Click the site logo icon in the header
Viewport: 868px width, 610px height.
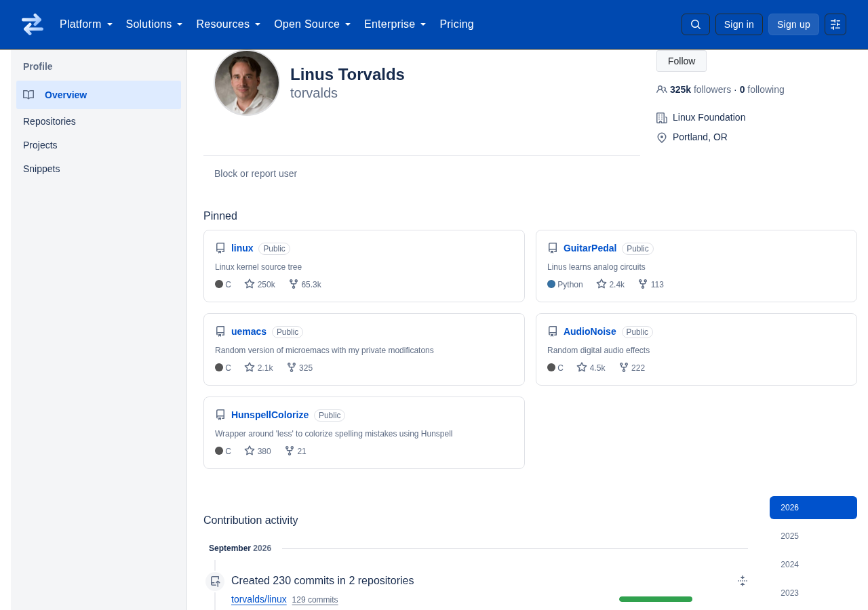[33, 24]
